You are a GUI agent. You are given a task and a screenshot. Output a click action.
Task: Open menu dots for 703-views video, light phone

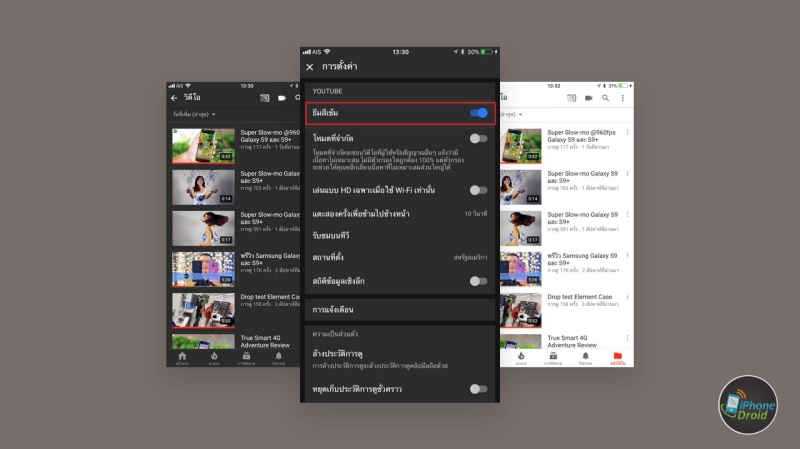pos(628,174)
